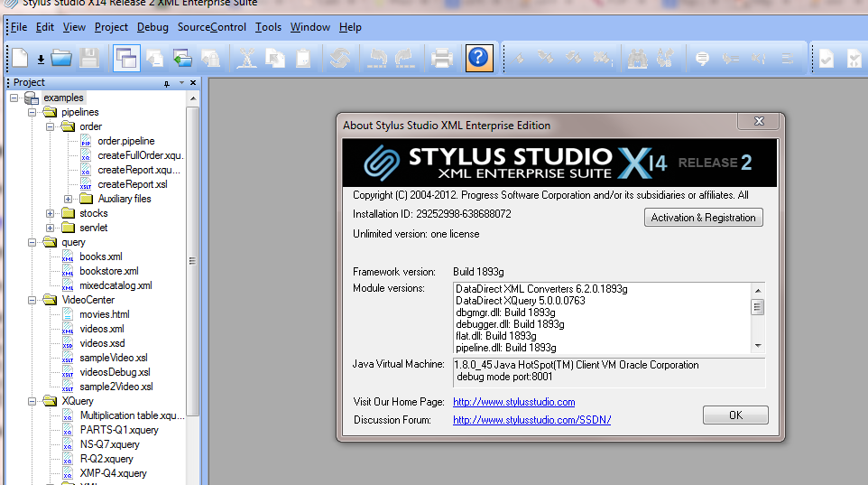
Task: Select movies.html file
Action: [105, 314]
